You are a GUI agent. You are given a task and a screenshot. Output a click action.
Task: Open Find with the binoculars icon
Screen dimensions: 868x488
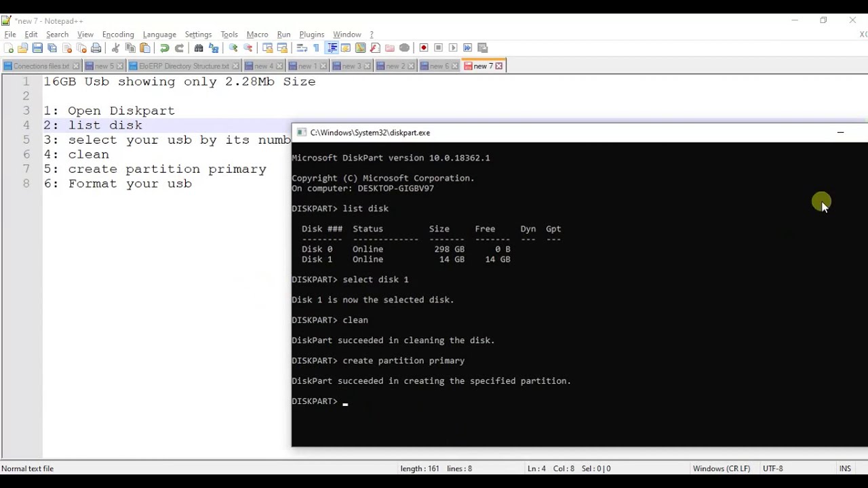(199, 47)
